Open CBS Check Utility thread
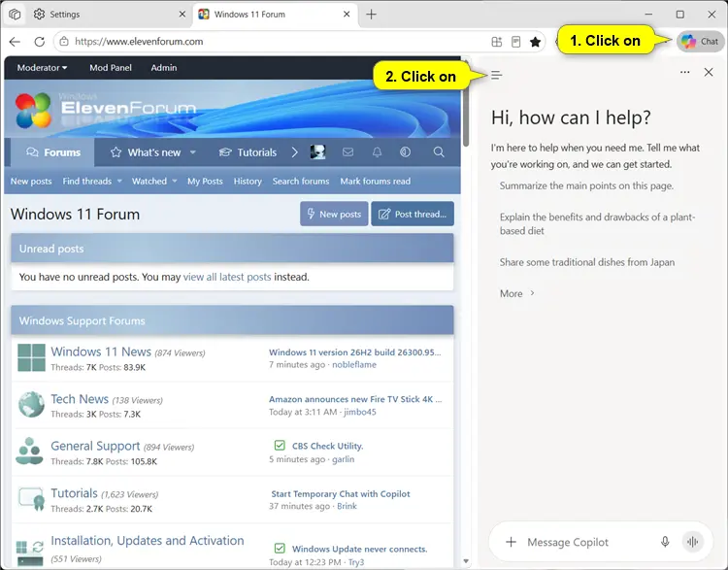The height and width of the screenshot is (570, 728). (x=327, y=446)
